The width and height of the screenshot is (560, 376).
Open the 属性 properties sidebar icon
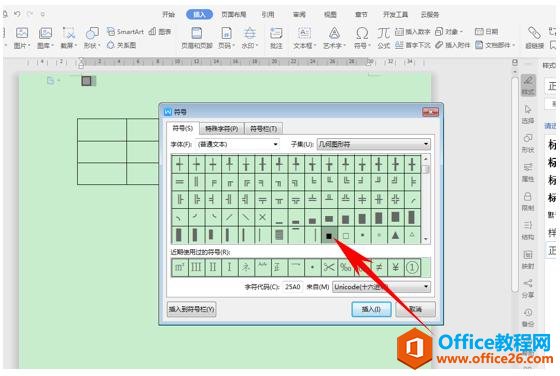(528, 172)
